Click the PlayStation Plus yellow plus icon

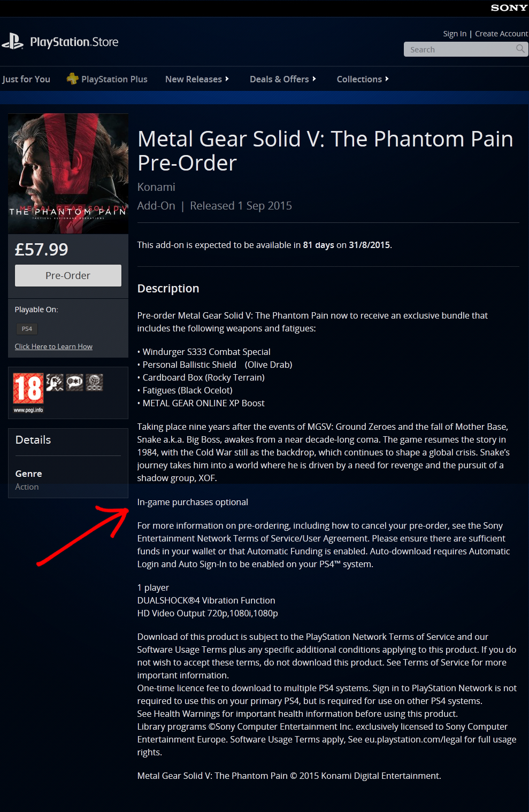coord(72,79)
